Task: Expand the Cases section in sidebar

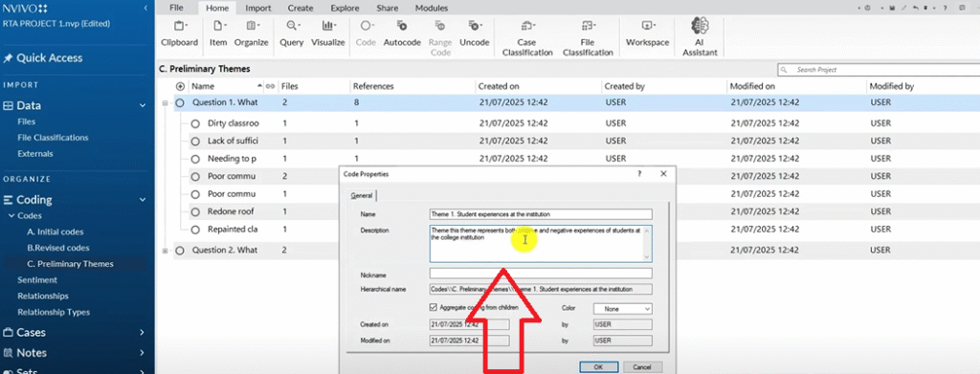Action: [143, 333]
